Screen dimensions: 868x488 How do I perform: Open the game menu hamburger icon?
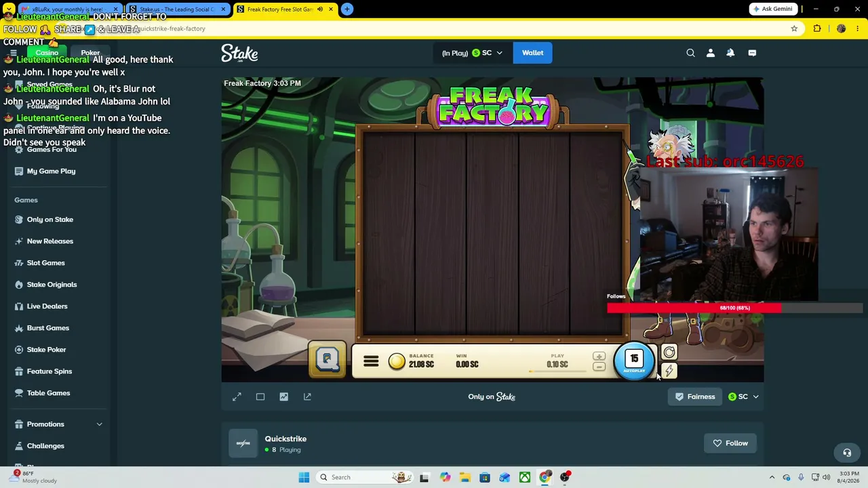(371, 362)
